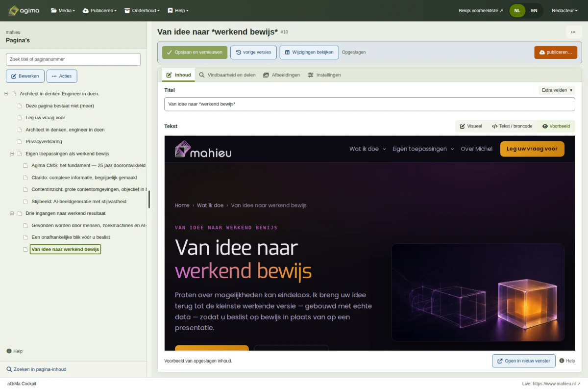
Task: Click the glowing cubes hero image
Action: click(478, 292)
